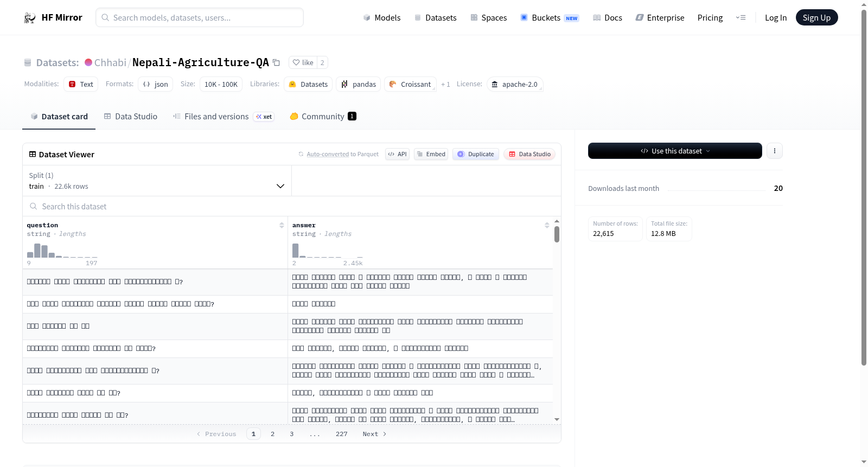The image size is (868, 467).
Task: Open Enterprise in the navigation
Action: click(x=660, y=18)
